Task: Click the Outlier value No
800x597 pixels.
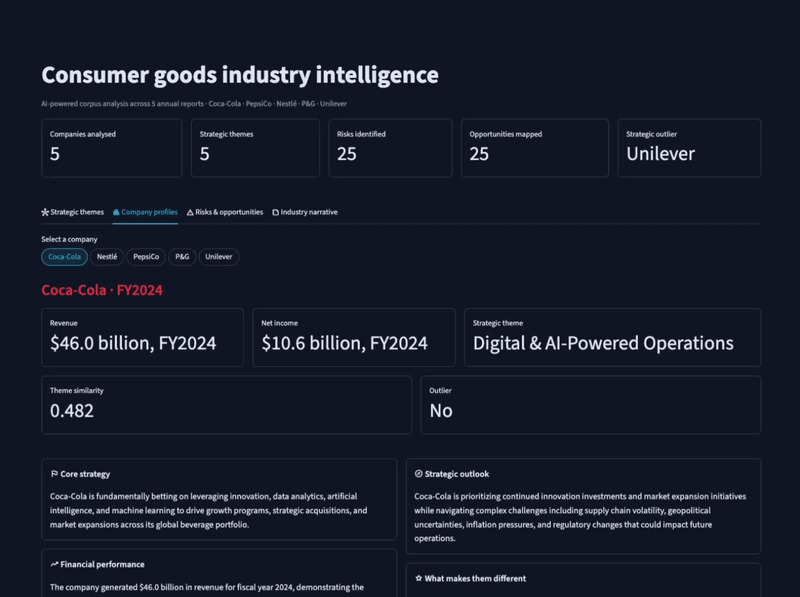Action: pyautogui.click(x=441, y=411)
